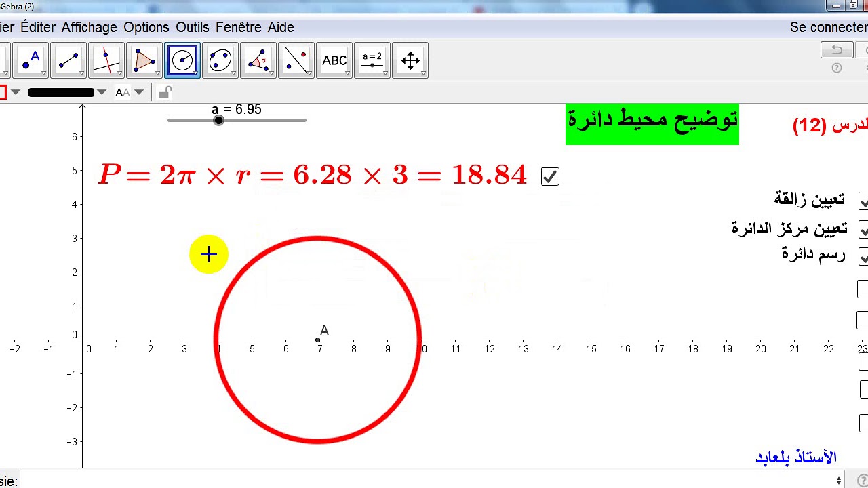Select the Point tool
This screenshot has height=488, width=868.
point(31,60)
